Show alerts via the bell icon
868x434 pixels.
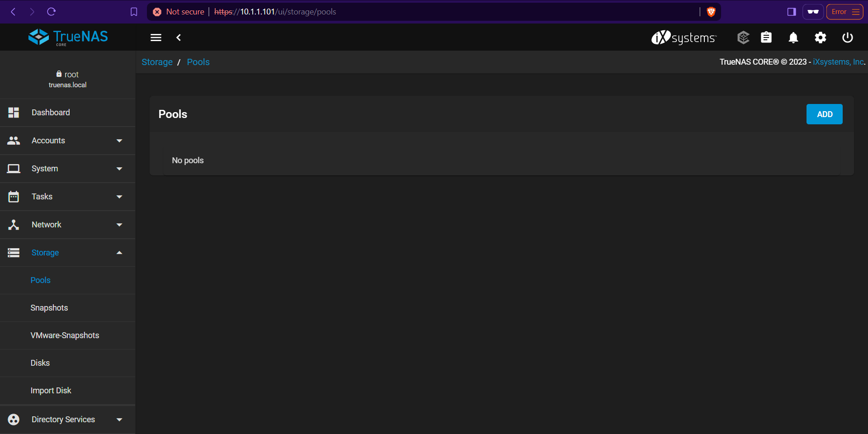(793, 38)
